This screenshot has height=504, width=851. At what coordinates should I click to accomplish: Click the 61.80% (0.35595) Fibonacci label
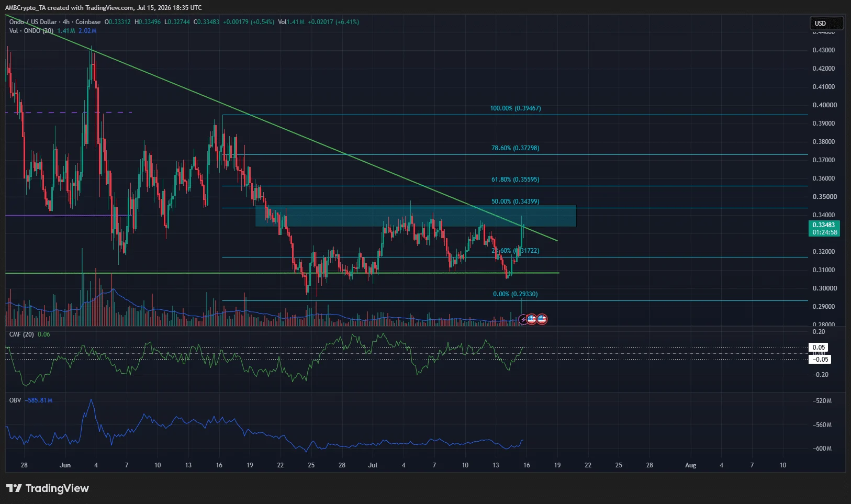[515, 180]
